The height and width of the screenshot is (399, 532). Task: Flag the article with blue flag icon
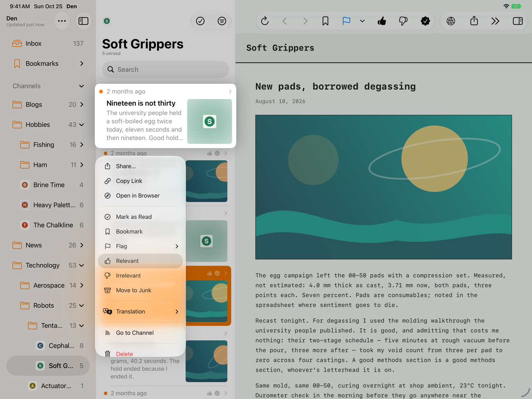click(x=346, y=21)
